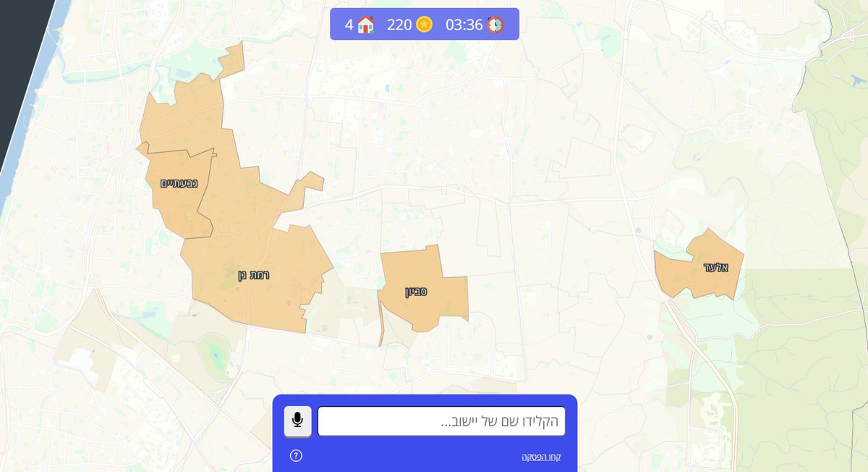The width and height of the screenshot is (868, 472).
Task: Select the סביון region label
Action: click(x=416, y=292)
